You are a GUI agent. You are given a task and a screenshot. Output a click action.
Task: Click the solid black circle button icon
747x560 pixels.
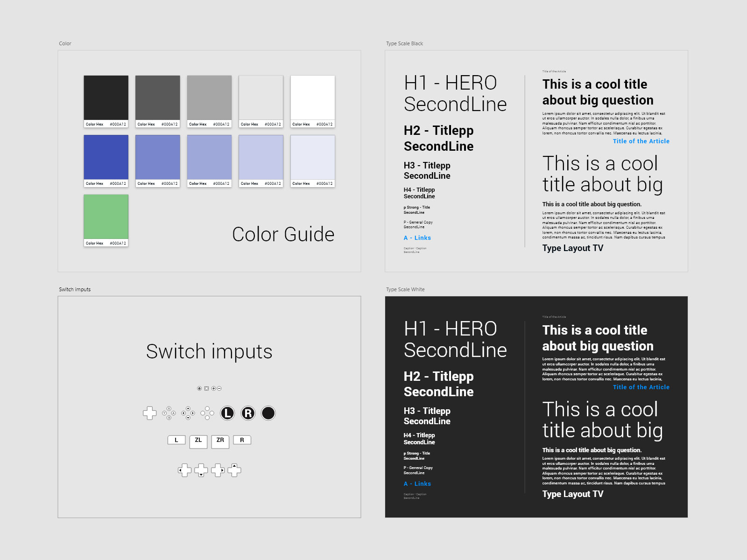coord(268,413)
